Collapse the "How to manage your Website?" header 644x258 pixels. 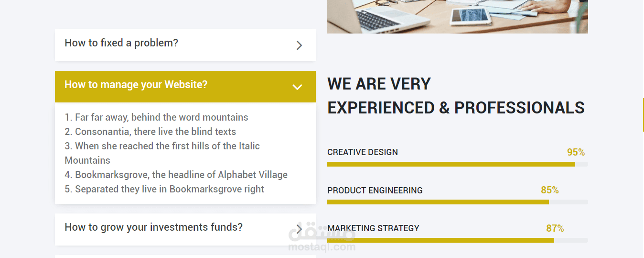136,85
